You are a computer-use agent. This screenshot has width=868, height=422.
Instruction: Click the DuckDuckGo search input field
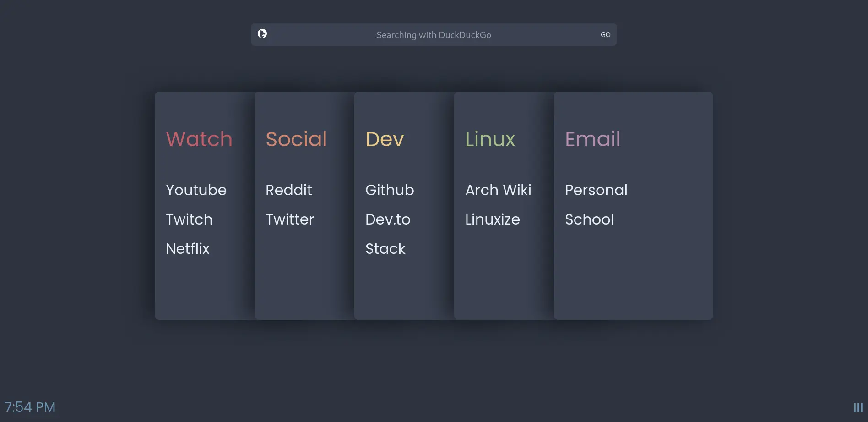point(434,34)
